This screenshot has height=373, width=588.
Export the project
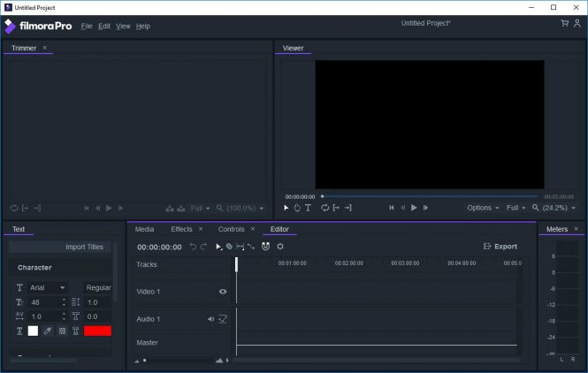[x=500, y=247]
